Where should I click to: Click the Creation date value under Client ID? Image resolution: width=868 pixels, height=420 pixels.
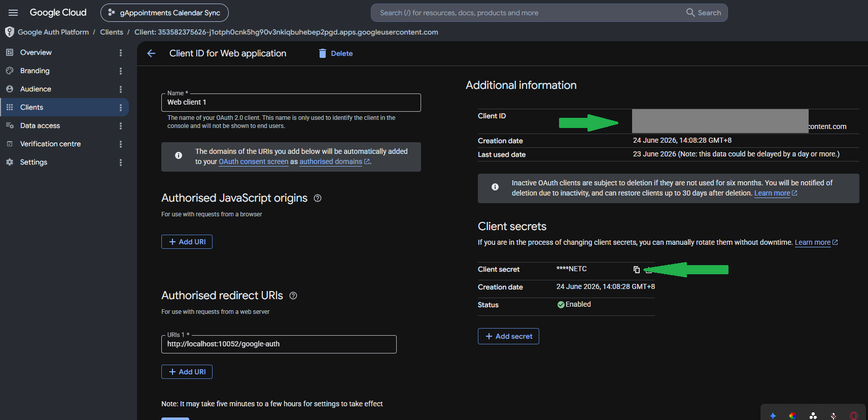tap(682, 140)
